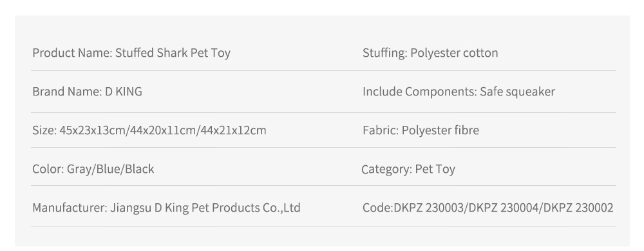The image size is (644, 251).
Task: Click the 44x21x12cm size value
Action: 233,130
